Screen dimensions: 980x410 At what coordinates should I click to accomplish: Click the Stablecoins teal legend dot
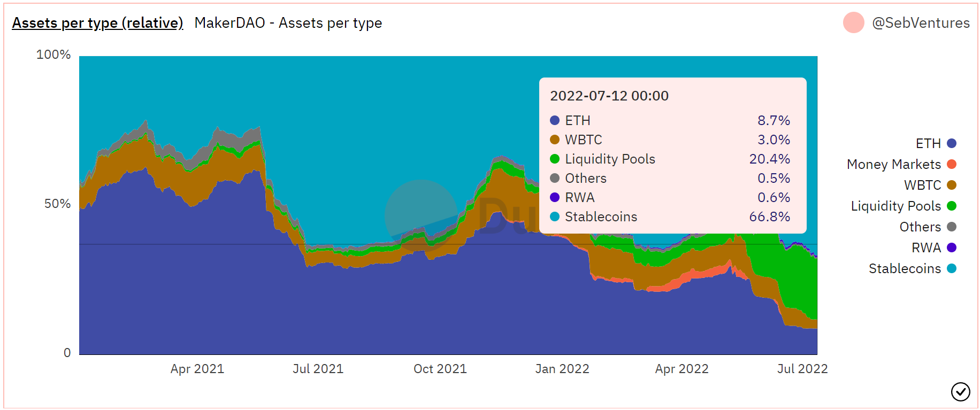coord(952,268)
